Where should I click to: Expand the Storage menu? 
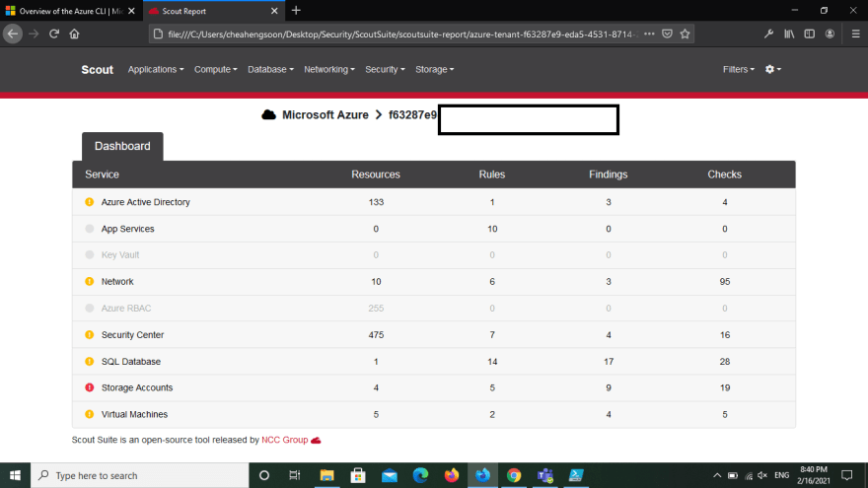435,69
